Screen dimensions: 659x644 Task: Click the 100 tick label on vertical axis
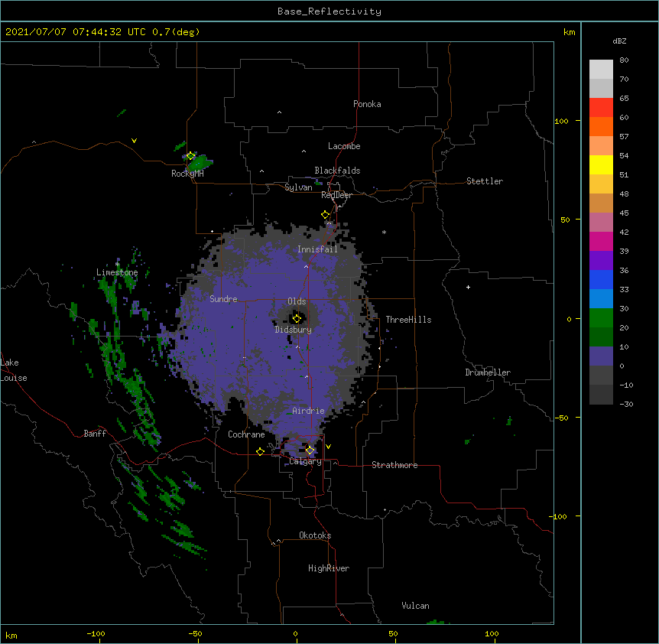[561, 121]
